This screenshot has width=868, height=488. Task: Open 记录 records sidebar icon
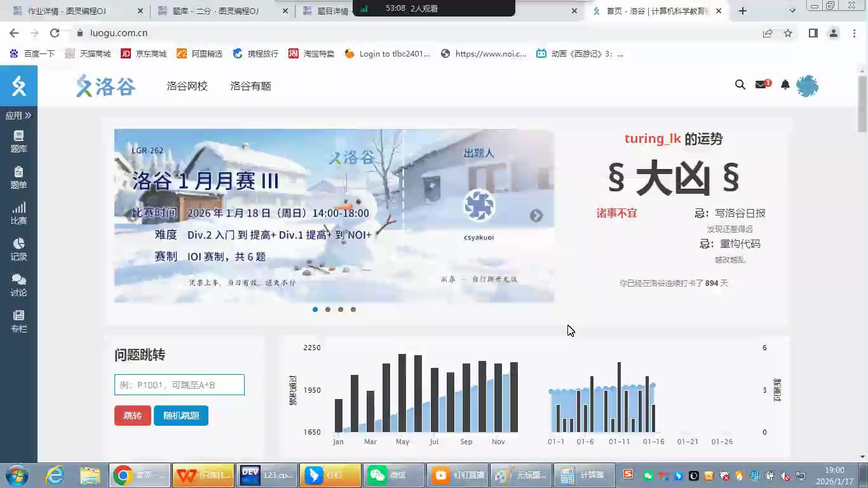point(18,249)
